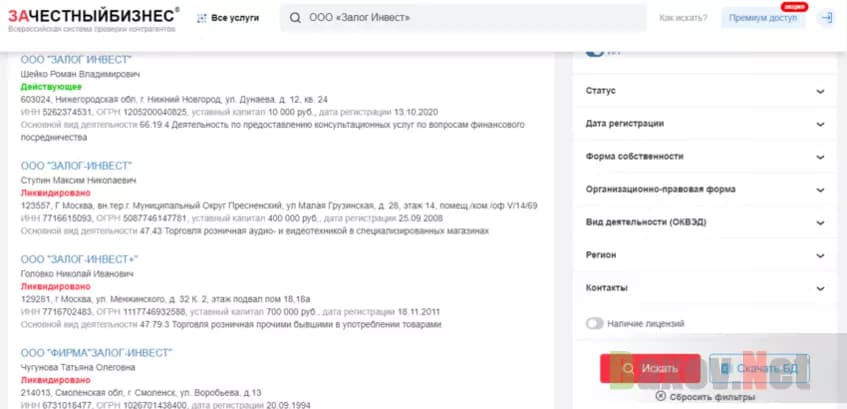The height and width of the screenshot is (409, 847).
Task: Open the Как искать? help link
Action: [683, 18]
